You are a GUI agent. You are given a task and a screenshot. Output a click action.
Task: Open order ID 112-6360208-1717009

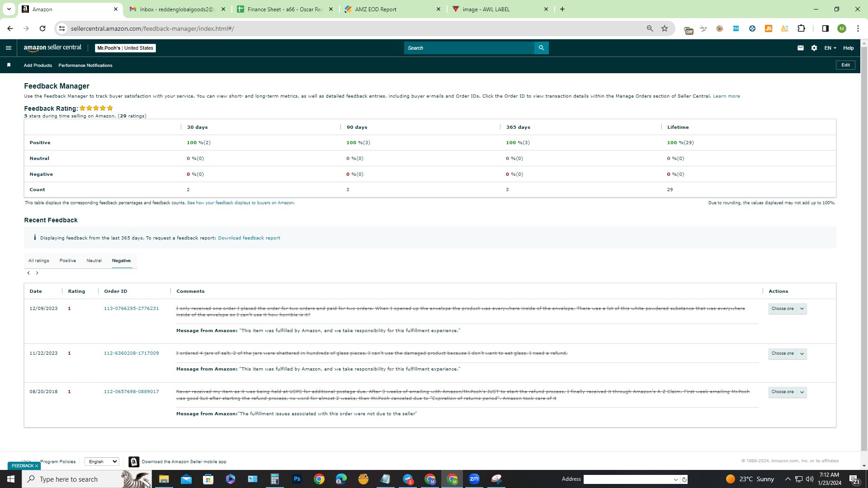[x=132, y=353]
